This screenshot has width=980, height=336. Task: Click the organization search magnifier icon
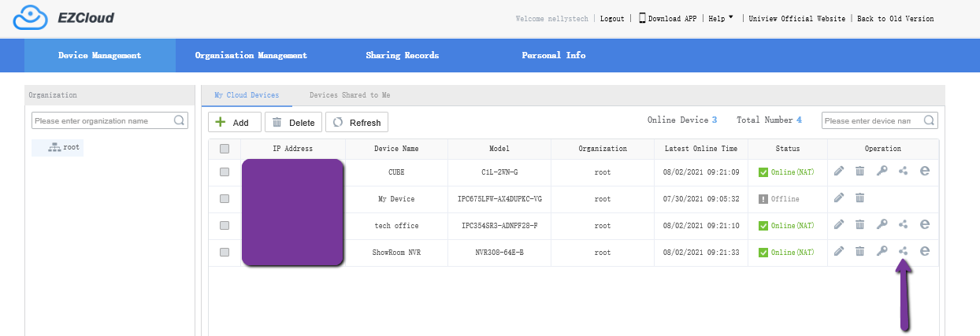179,121
